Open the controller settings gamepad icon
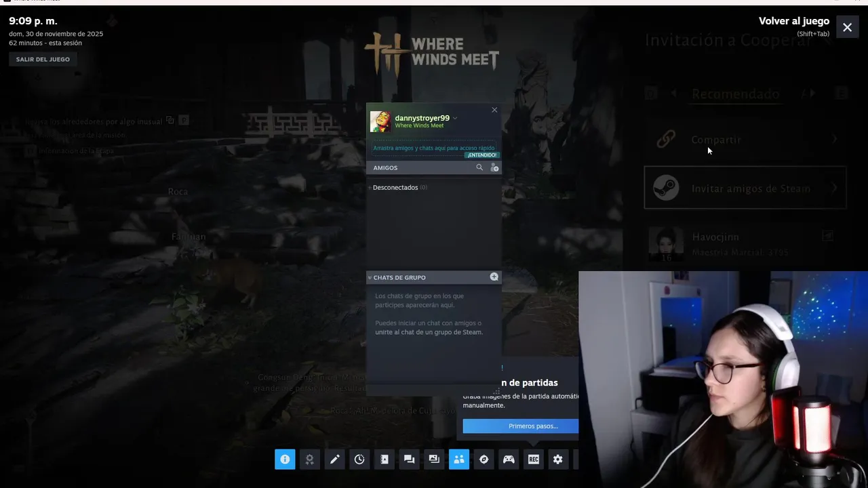The width and height of the screenshot is (868, 488). (509, 459)
